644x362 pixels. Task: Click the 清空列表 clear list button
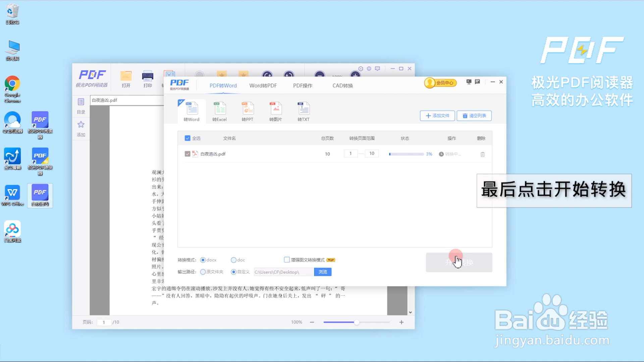pos(474,116)
